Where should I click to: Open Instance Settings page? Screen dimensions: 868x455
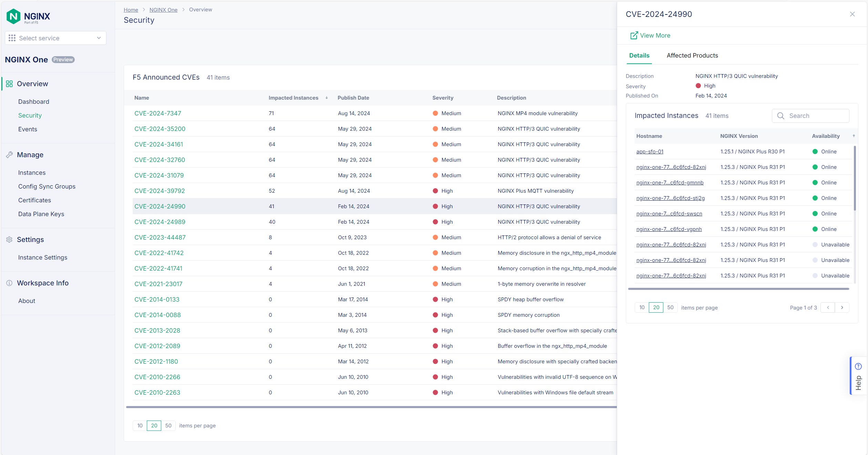[x=43, y=257]
